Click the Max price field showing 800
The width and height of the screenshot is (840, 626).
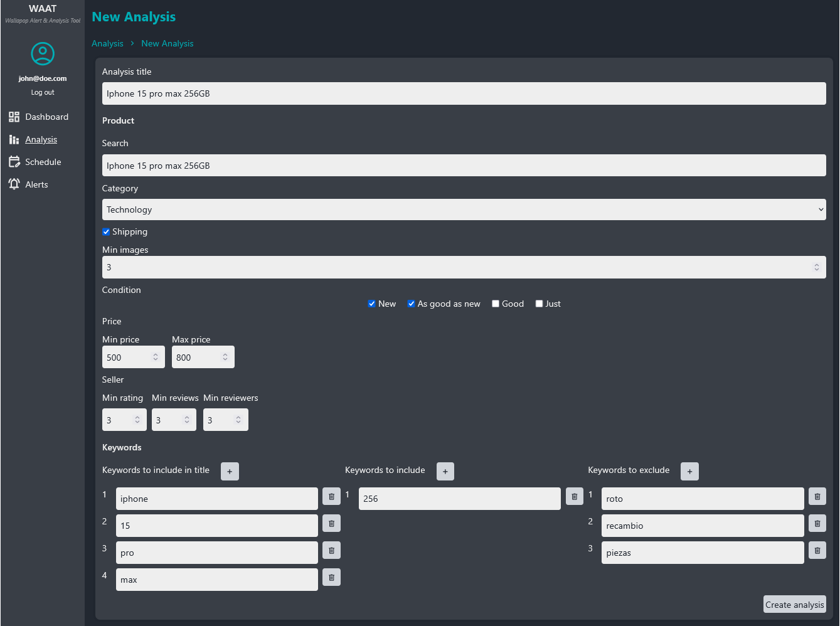[203, 357]
